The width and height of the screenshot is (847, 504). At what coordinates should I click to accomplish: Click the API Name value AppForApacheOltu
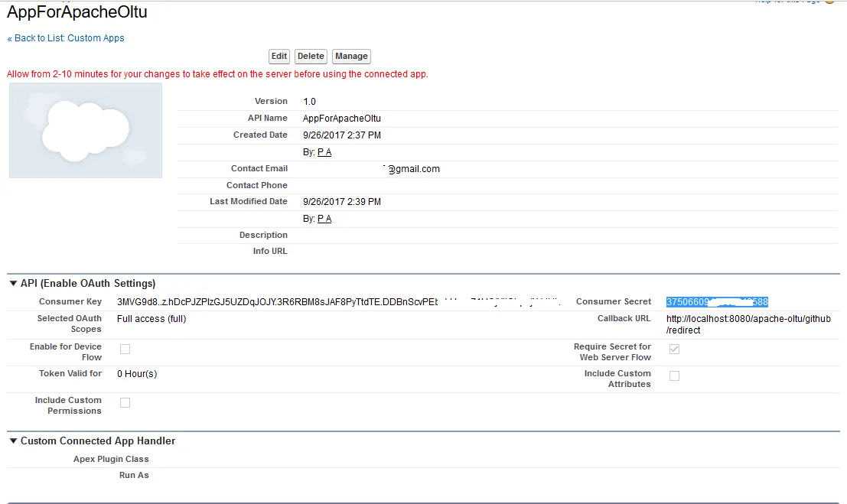341,119
